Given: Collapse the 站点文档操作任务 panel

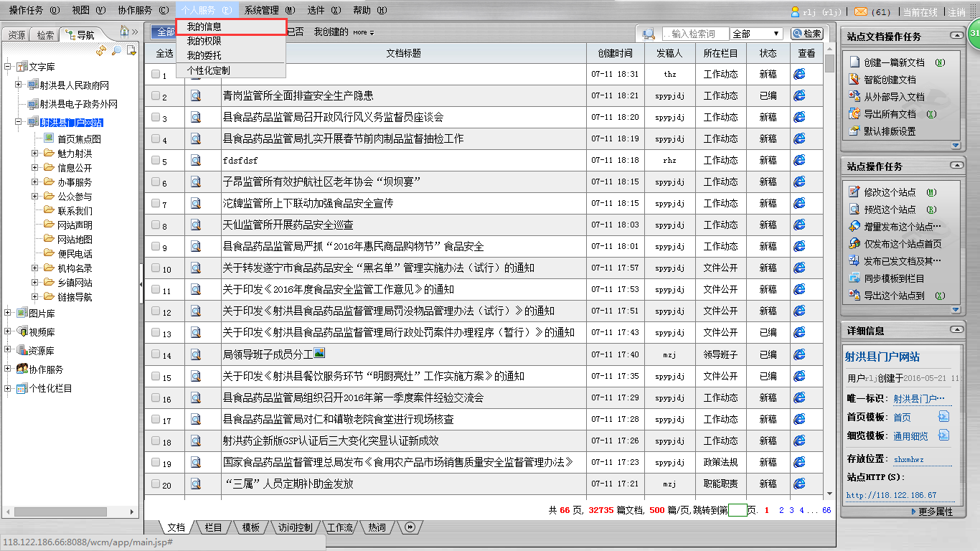Looking at the screenshot, I should [956, 35].
